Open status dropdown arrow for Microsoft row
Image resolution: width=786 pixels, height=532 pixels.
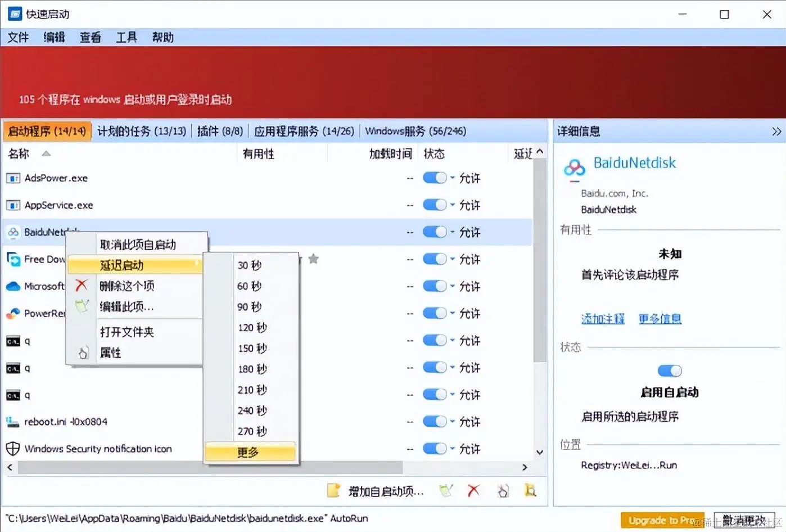coord(452,286)
